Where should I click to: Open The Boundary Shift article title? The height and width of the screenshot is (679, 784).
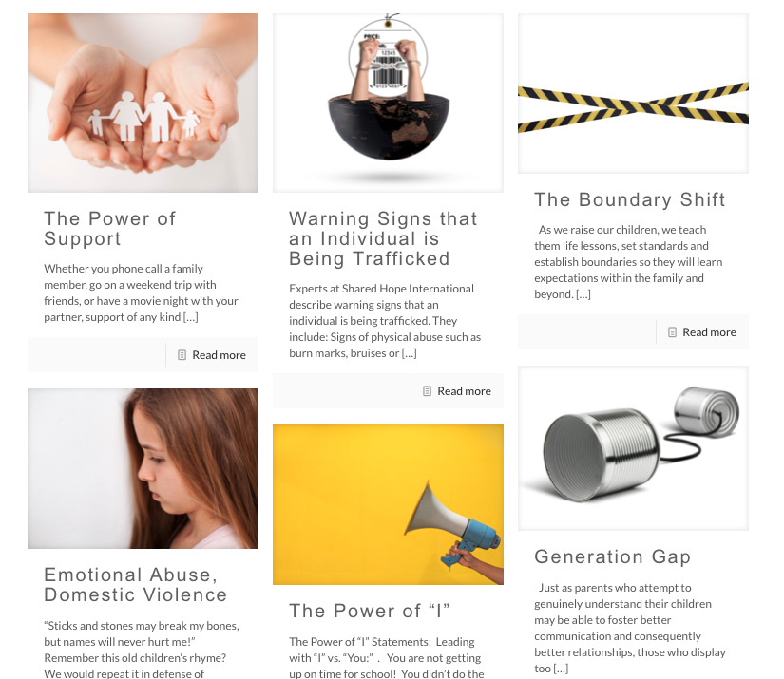click(x=629, y=199)
